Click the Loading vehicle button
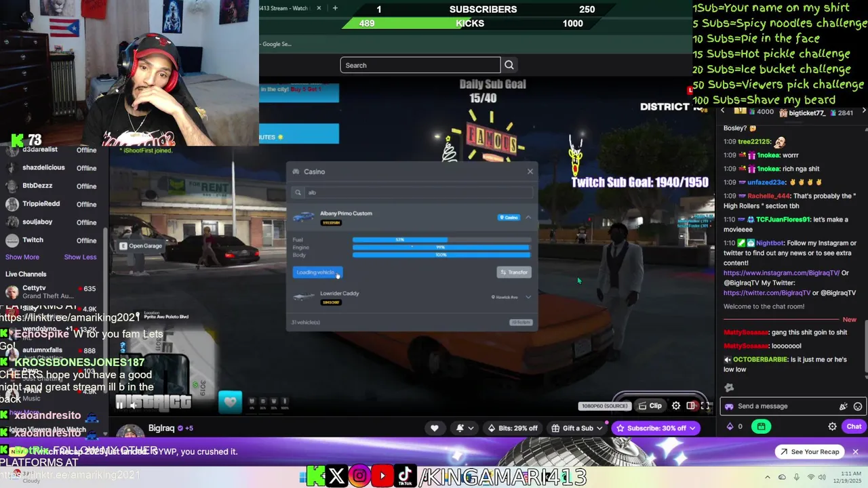This screenshot has width=868, height=488. (317, 272)
